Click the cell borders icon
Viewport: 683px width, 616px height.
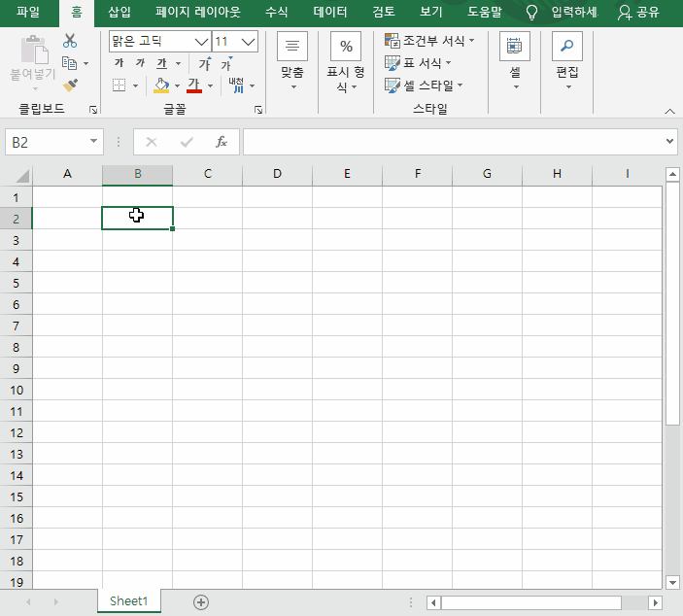(119, 86)
